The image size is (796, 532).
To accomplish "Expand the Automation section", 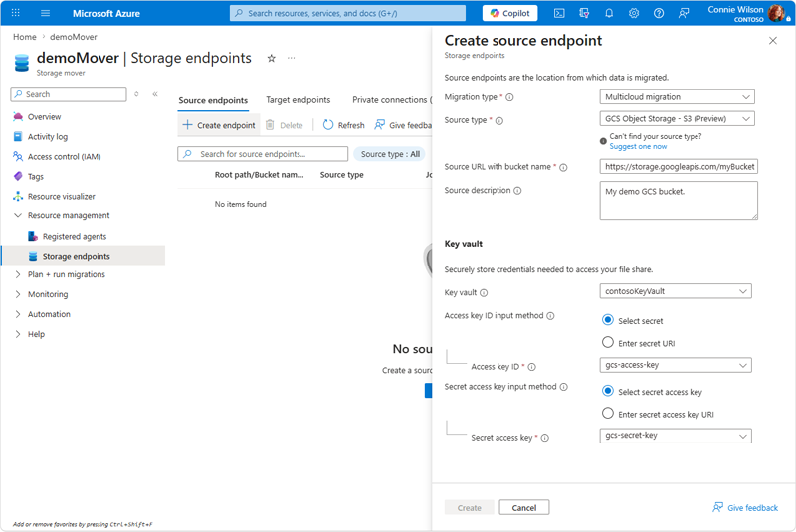I will click(18, 314).
